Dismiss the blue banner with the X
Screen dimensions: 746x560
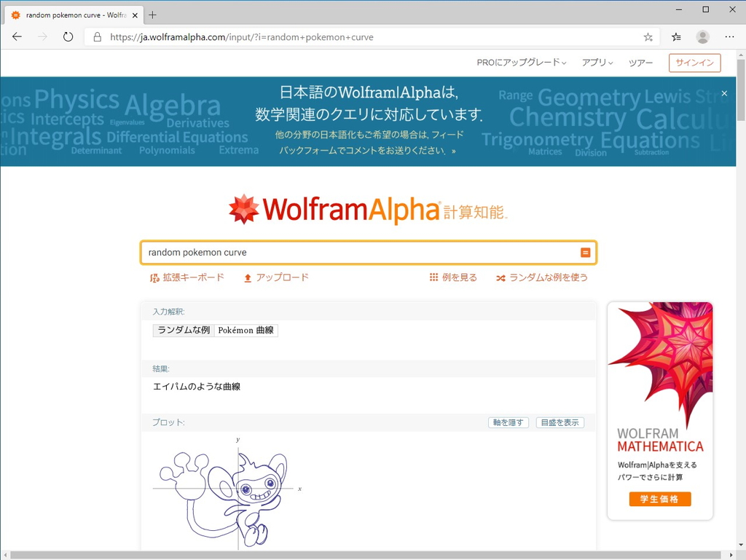(x=723, y=93)
